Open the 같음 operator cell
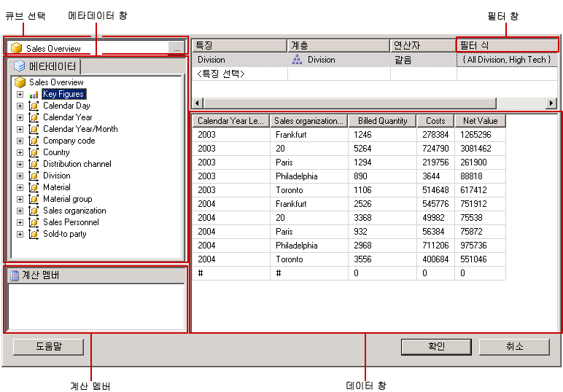563x392 pixels. click(x=423, y=60)
